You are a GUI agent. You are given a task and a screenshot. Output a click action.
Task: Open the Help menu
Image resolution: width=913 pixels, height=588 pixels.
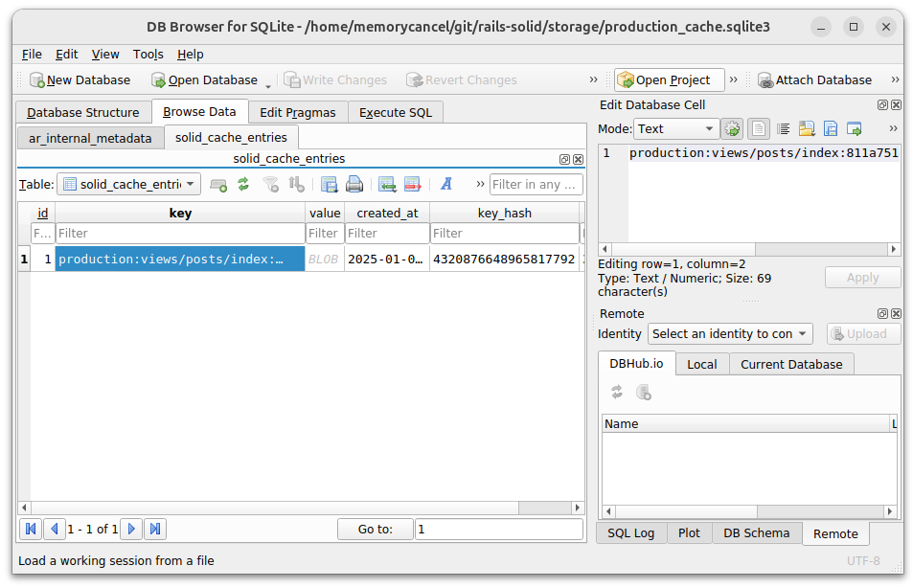point(191,55)
